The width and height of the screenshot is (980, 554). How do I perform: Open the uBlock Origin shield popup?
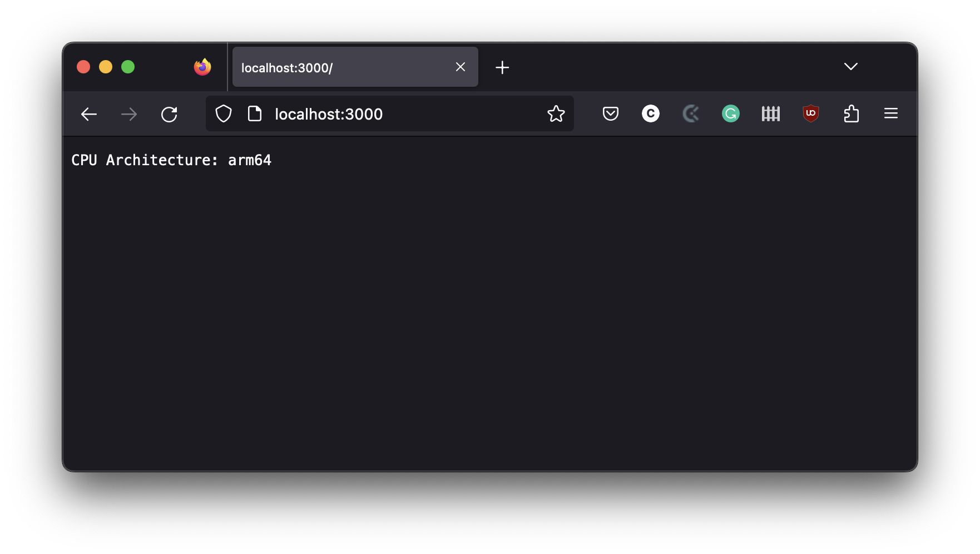[811, 114]
